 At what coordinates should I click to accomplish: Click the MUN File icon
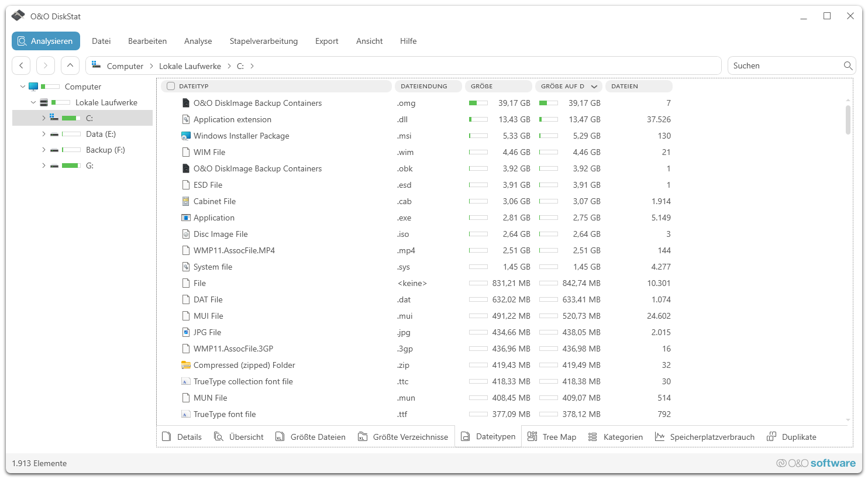click(186, 398)
